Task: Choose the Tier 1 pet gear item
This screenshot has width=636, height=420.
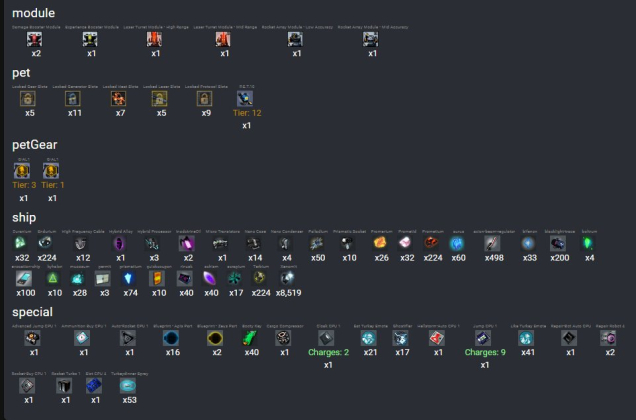Action: tap(52, 171)
